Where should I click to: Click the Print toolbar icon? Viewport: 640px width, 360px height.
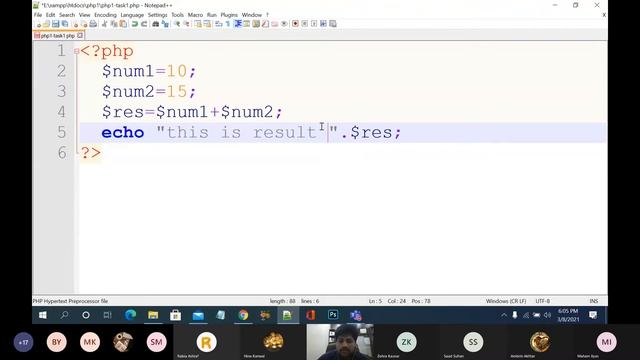[x=93, y=24]
